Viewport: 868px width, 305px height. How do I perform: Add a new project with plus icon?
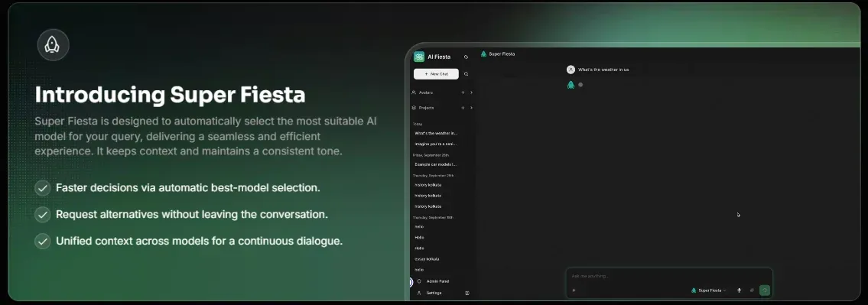(463, 108)
